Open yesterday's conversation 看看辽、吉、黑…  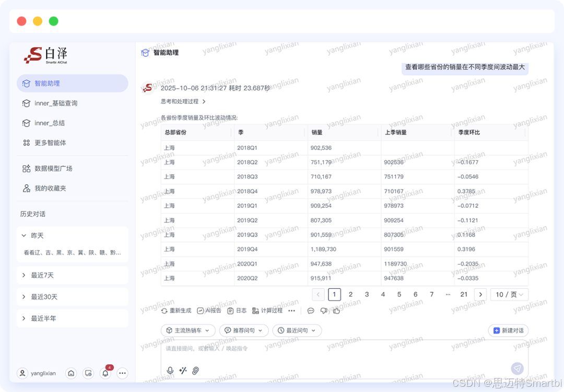pyautogui.click(x=72, y=253)
